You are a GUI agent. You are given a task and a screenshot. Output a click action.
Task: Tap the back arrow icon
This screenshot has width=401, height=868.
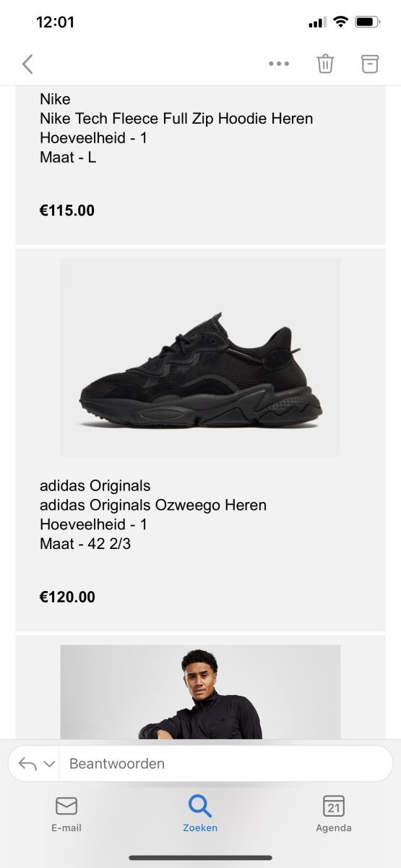coord(27,64)
